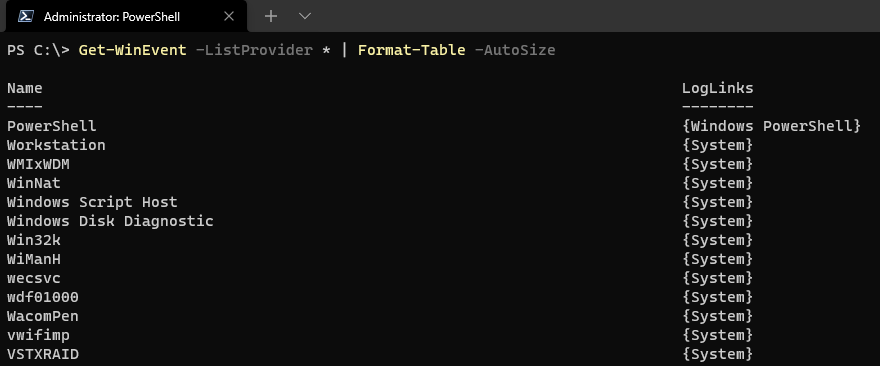Expand the new tab profile dropdown chevron
The width and height of the screenshot is (880, 366).
tap(305, 16)
